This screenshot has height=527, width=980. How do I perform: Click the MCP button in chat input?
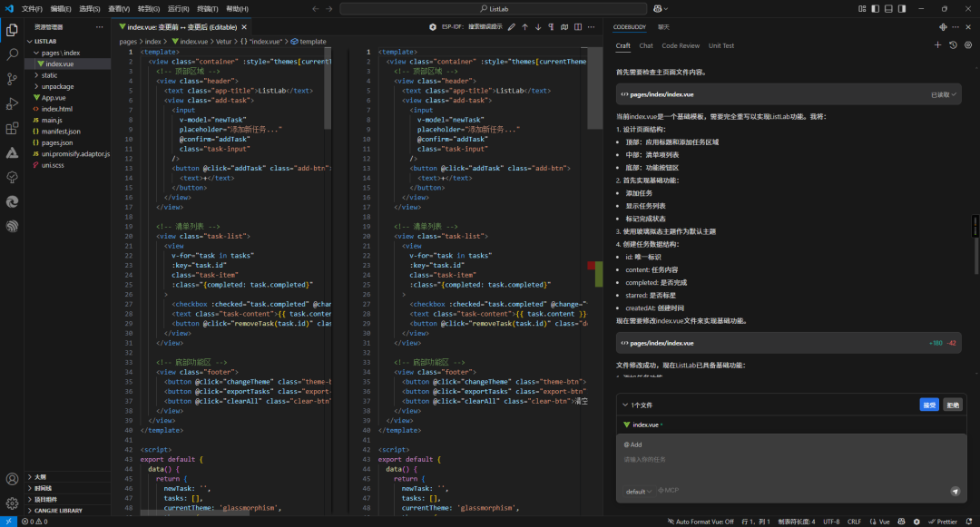pyautogui.click(x=668, y=491)
